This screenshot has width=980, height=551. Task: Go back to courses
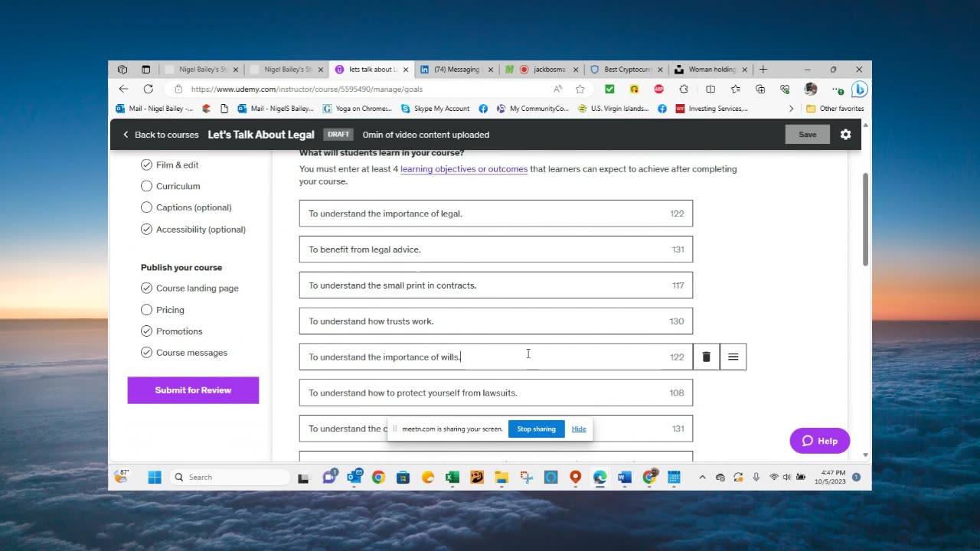click(x=161, y=134)
